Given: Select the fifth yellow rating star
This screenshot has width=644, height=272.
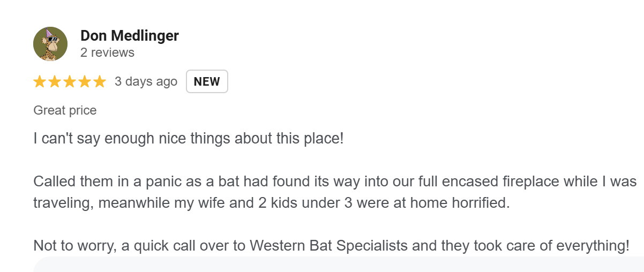Looking at the screenshot, I should pos(100,81).
